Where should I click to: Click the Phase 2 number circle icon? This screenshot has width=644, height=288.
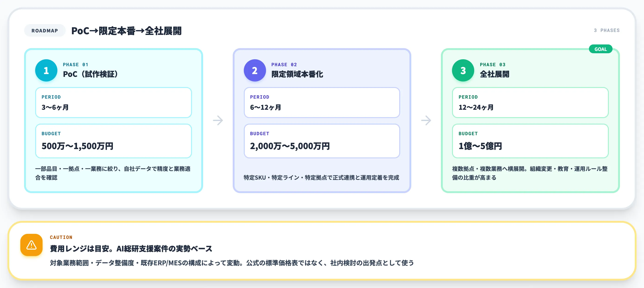pos(255,70)
